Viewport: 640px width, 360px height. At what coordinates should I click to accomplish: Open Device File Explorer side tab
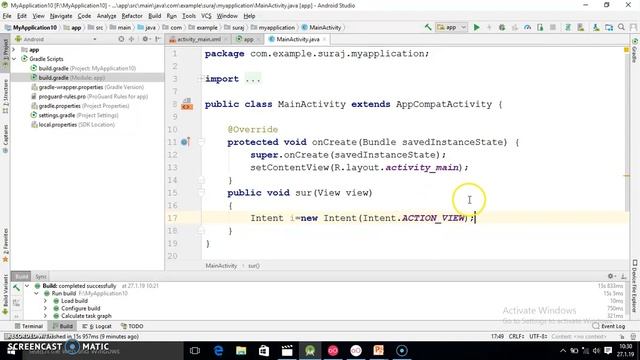(x=635, y=286)
